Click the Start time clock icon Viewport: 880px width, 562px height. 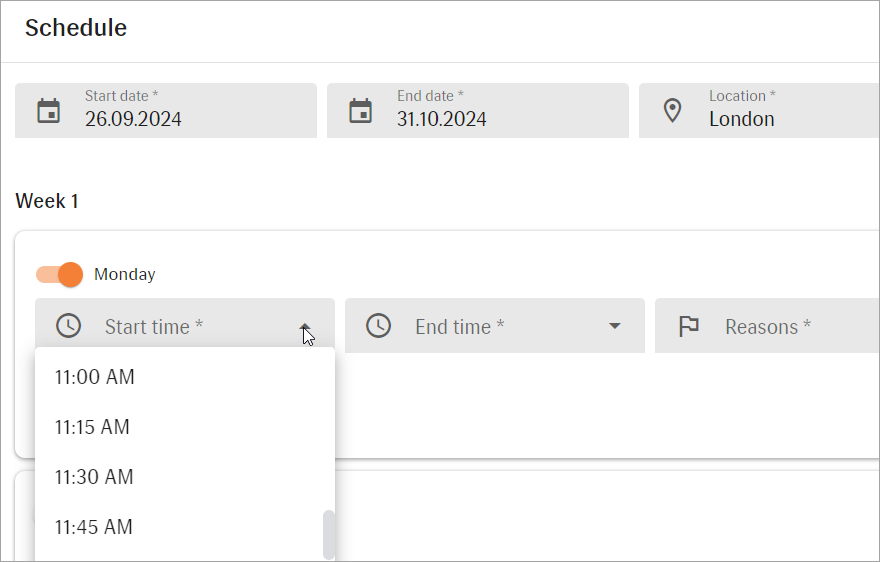[68, 326]
